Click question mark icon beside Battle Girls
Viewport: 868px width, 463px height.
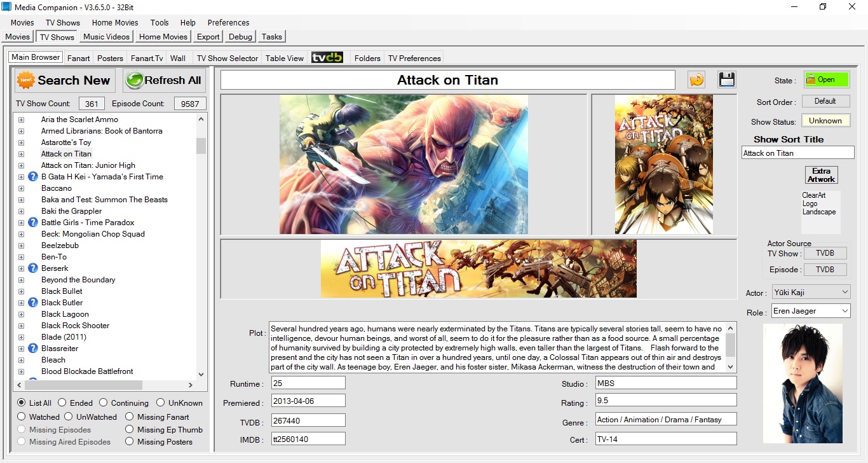pyautogui.click(x=33, y=223)
